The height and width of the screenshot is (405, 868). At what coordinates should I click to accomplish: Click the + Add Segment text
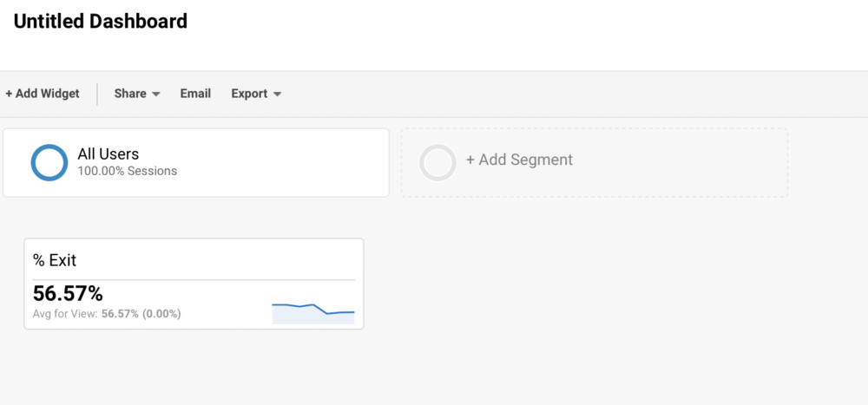(x=519, y=160)
